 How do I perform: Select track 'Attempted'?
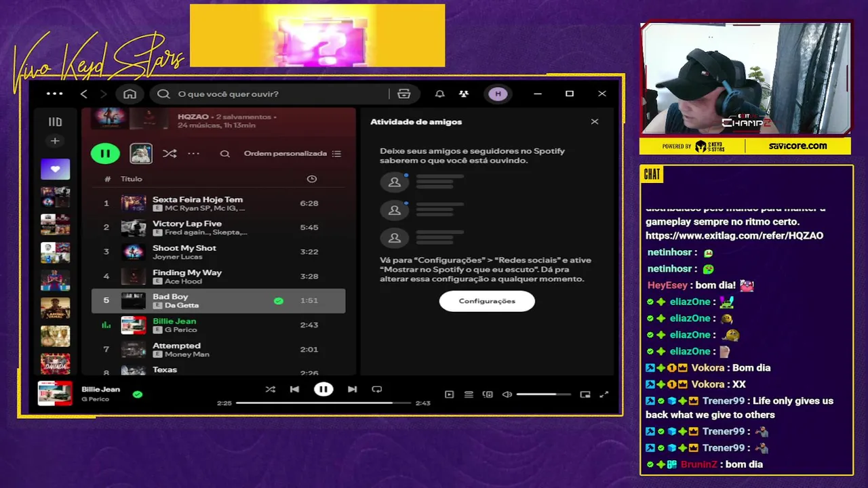pyautogui.click(x=218, y=350)
